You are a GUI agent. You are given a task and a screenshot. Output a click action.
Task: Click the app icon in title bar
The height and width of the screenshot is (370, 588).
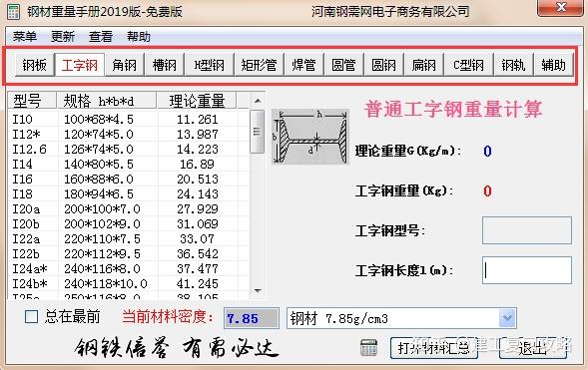[14, 12]
